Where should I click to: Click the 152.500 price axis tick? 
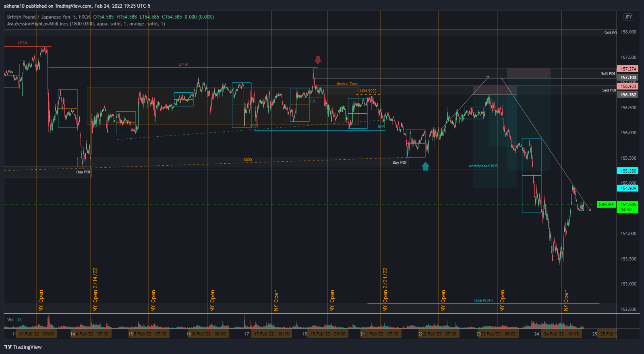628,309
